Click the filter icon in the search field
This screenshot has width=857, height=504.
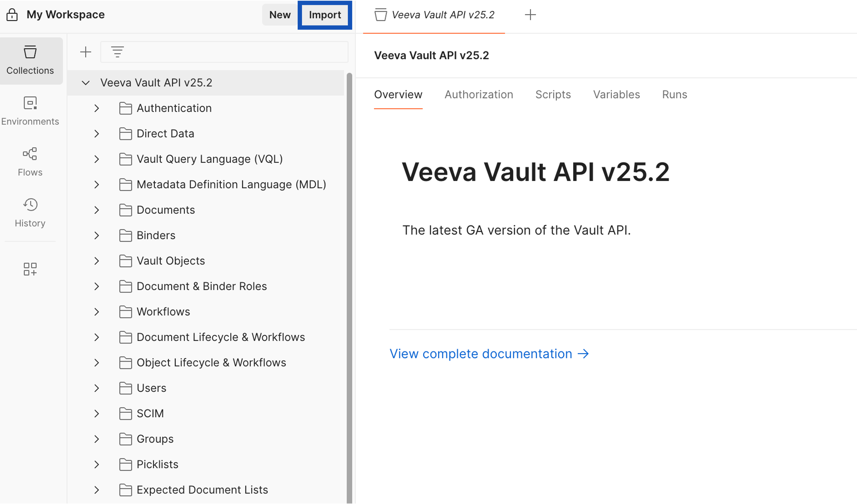tap(117, 52)
